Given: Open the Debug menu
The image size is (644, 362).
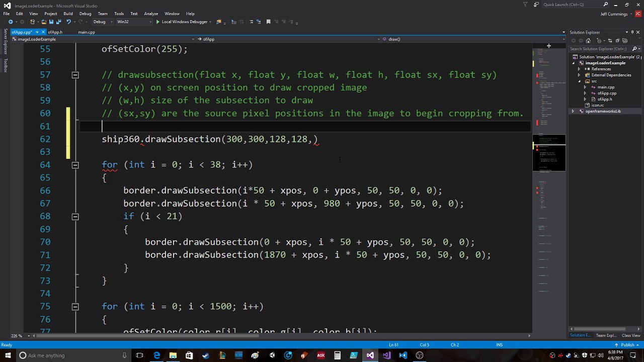Looking at the screenshot, I should pyautogui.click(x=85, y=14).
